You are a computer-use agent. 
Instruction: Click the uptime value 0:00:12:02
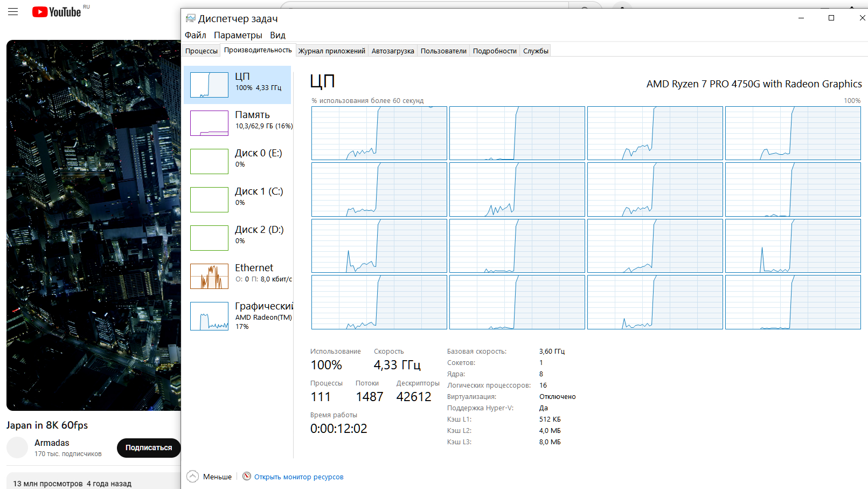[338, 429]
